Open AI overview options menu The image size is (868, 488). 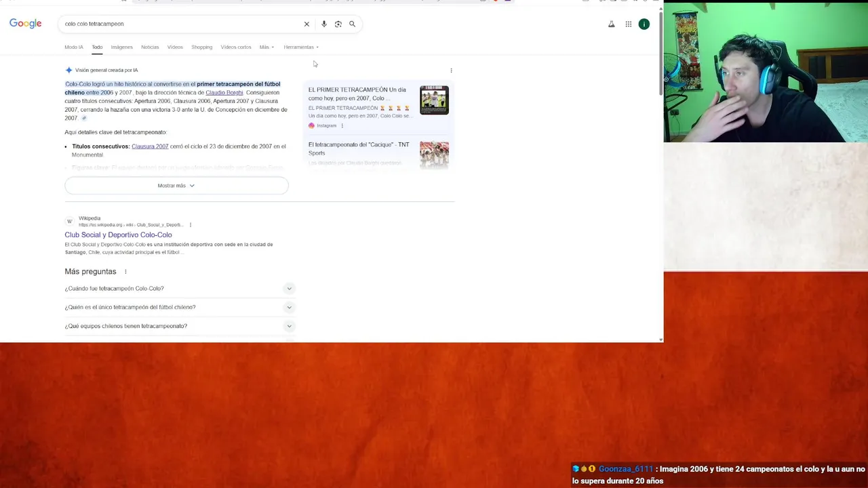coord(451,70)
